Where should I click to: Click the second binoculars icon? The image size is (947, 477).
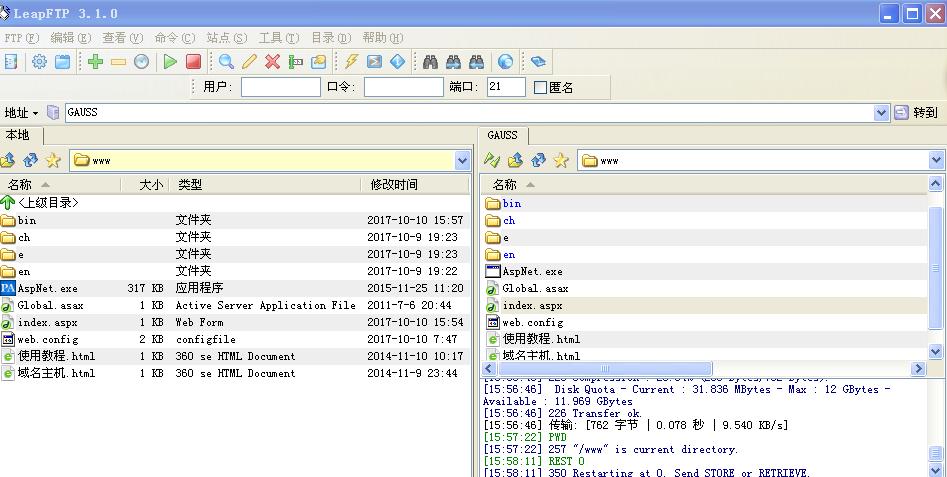(x=454, y=62)
